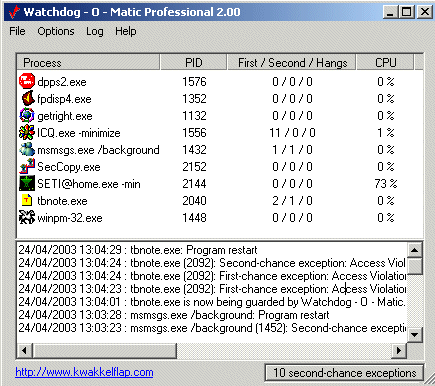
Task: Select the getright.exe icon in process list
Action: coord(27,115)
